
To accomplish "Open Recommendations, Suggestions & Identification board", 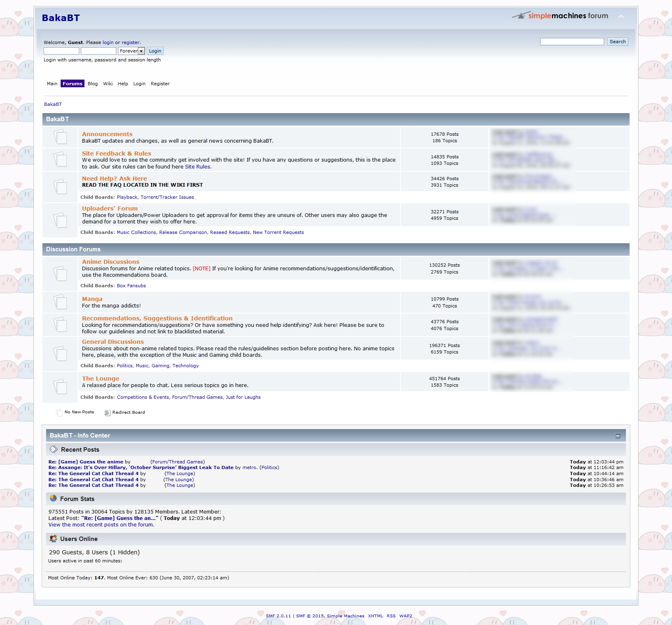I will pyautogui.click(x=157, y=318).
